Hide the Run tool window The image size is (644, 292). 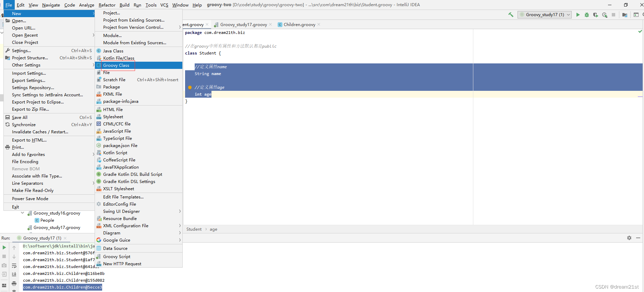pos(638,238)
